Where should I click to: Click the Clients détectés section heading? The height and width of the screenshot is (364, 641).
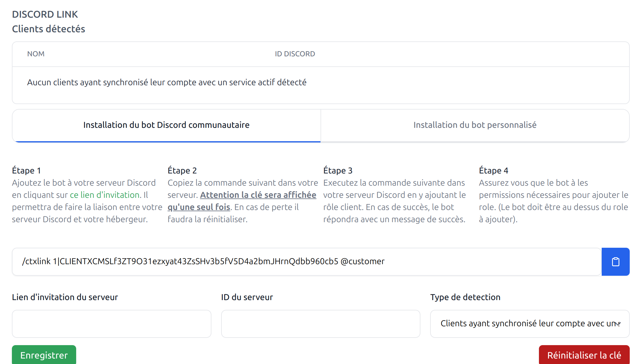pyautogui.click(x=48, y=29)
